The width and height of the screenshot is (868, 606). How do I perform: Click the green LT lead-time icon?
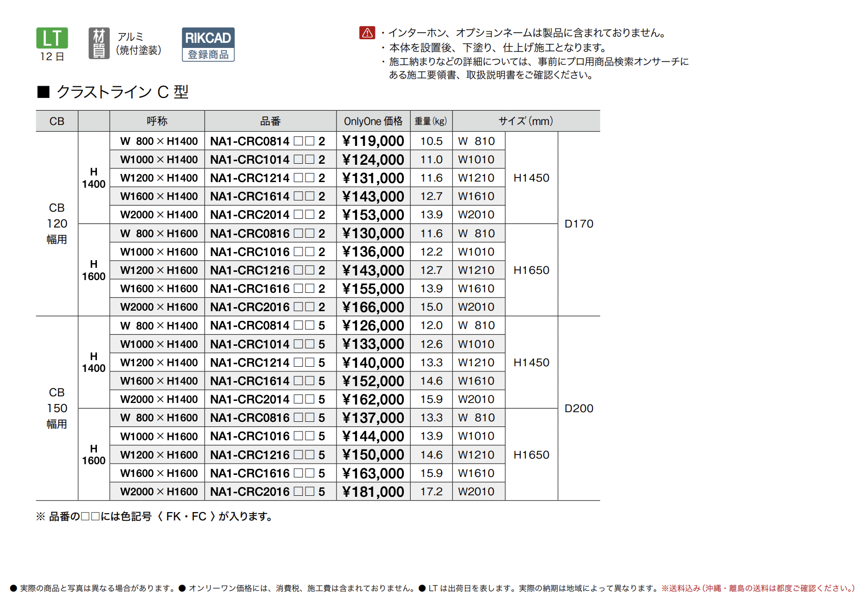pyautogui.click(x=52, y=38)
